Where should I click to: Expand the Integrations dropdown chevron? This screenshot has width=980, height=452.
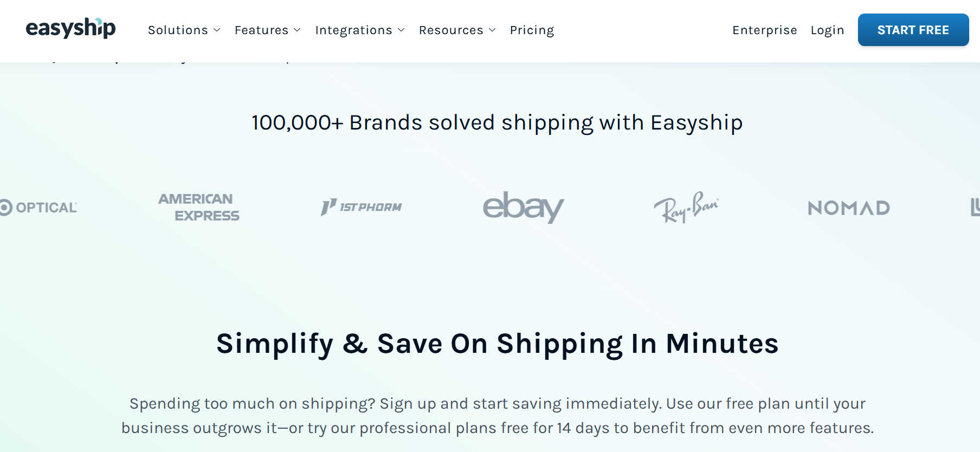(x=401, y=30)
